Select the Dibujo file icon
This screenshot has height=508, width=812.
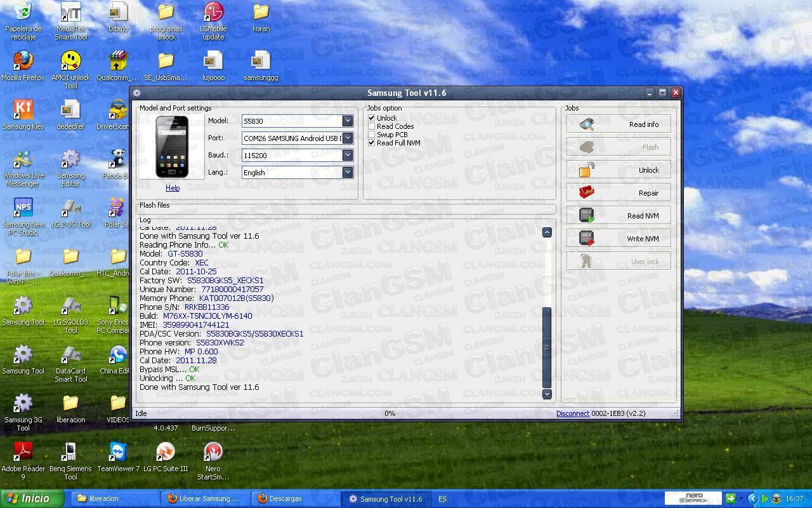(118, 17)
